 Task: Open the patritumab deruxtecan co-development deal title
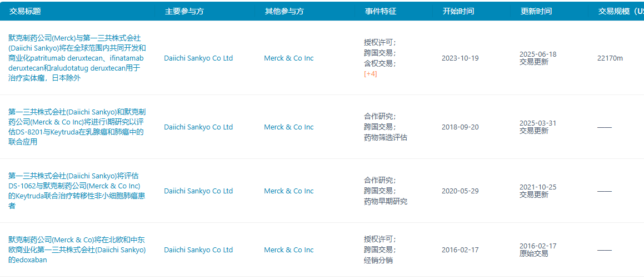(x=77, y=58)
